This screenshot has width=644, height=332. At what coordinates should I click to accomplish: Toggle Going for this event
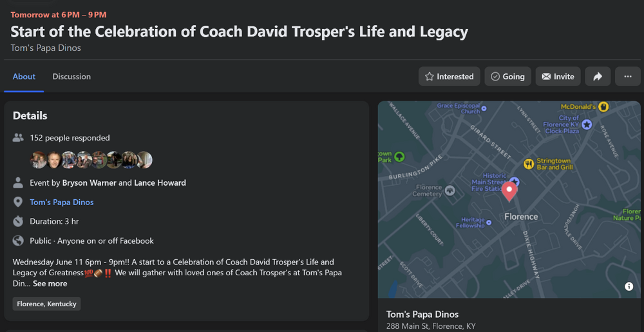coord(507,77)
